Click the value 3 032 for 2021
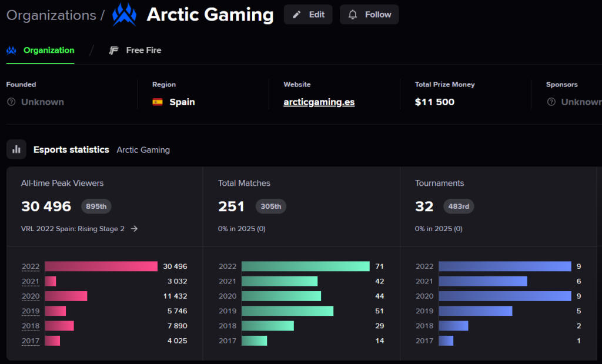Viewport: 602px width, 364px height. tap(177, 281)
